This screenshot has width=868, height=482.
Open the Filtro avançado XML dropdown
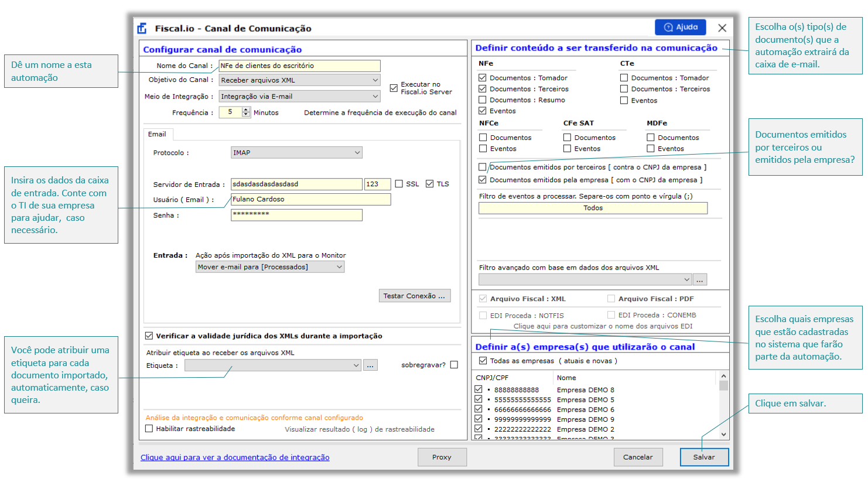[x=585, y=279]
